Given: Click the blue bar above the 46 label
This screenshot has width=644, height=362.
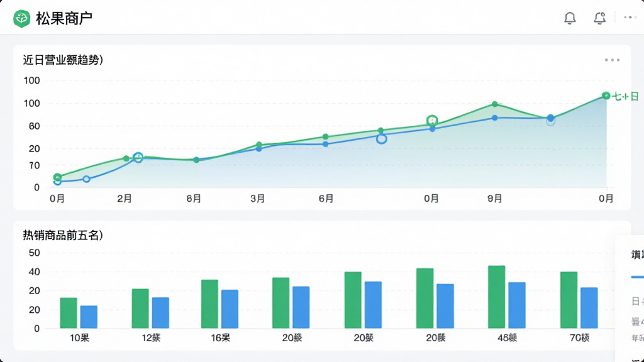Looking at the screenshot, I should 517,305.
